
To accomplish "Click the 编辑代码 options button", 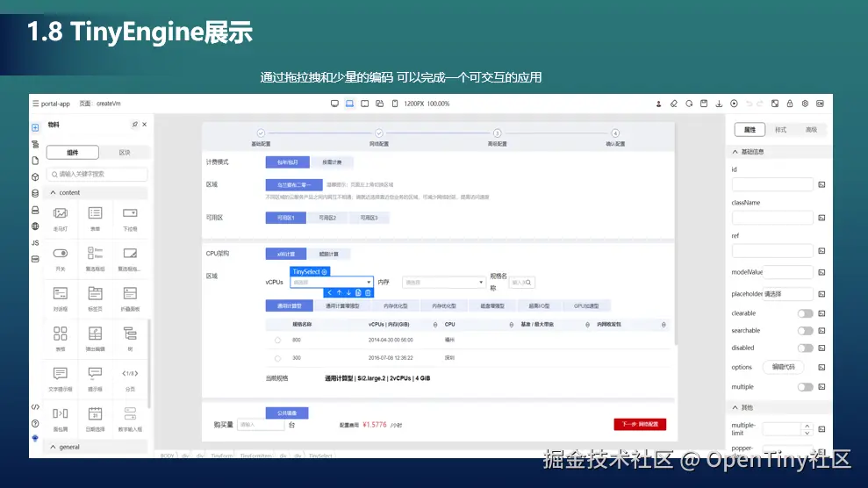I will coord(783,367).
